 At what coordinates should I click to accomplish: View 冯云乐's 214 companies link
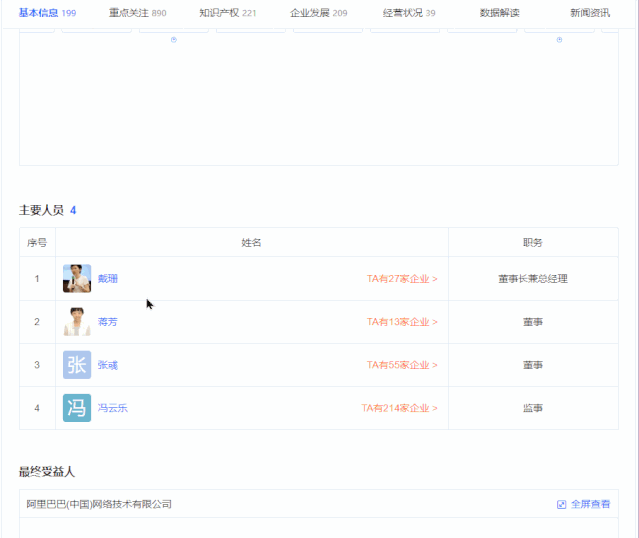(399, 408)
